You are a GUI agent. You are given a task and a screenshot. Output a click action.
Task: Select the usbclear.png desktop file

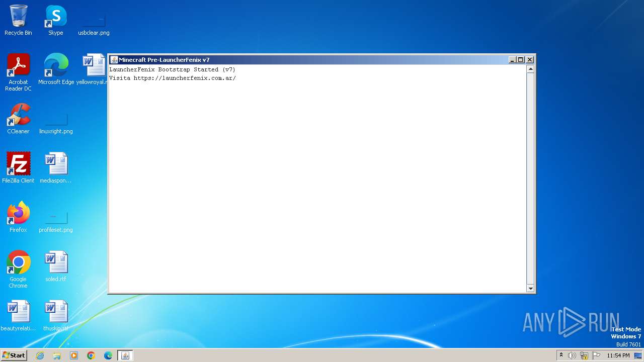[94, 24]
